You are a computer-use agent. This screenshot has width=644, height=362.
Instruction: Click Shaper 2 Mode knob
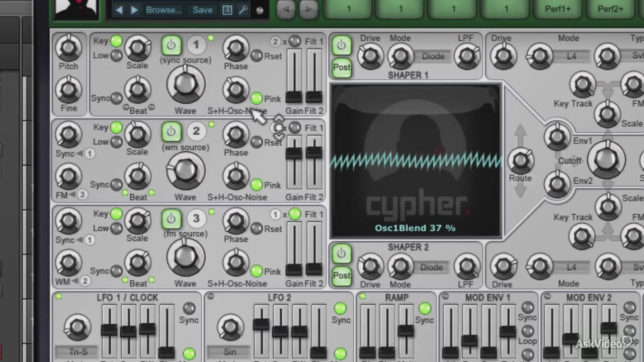click(400, 266)
